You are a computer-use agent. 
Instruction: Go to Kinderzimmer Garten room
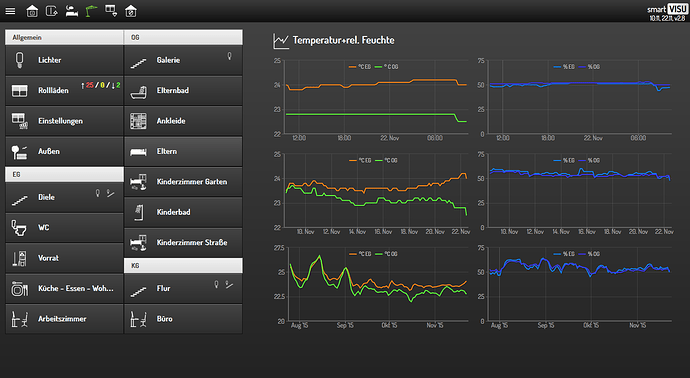click(183, 182)
